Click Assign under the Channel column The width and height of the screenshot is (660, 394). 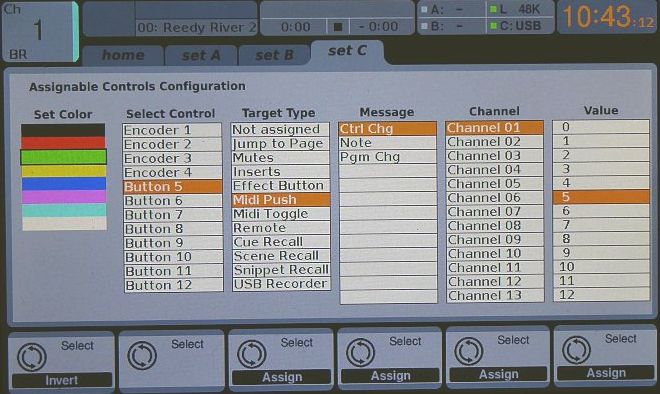498,374
